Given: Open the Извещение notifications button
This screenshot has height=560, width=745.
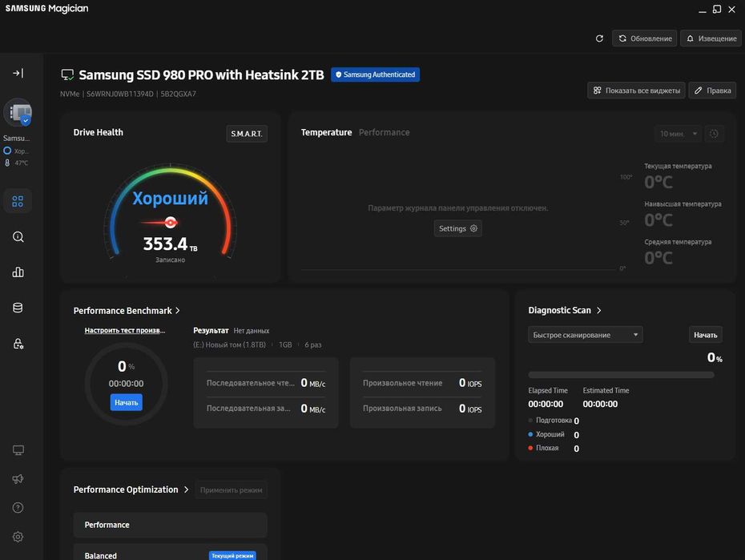Looking at the screenshot, I should (x=711, y=38).
